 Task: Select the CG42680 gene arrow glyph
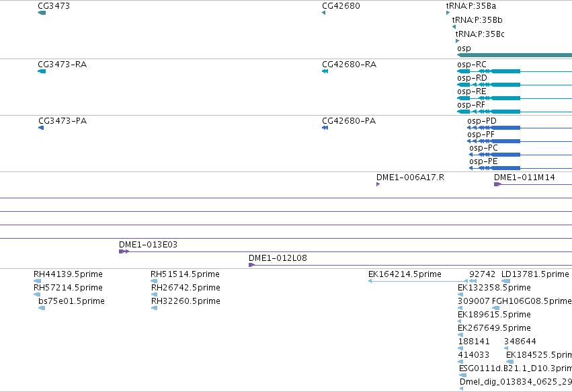tap(323, 13)
